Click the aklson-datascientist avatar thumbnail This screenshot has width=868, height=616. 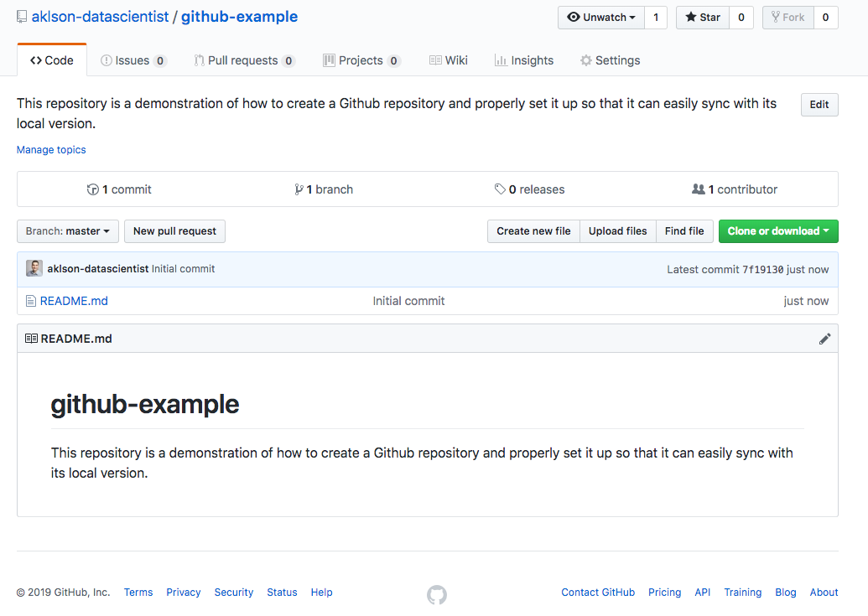click(34, 269)
